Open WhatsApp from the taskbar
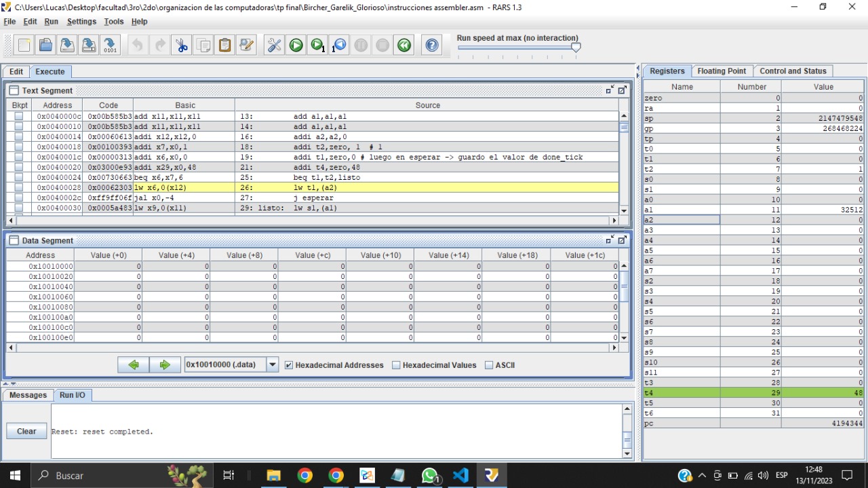Viewport: 868px width, 488px height. 430,475
